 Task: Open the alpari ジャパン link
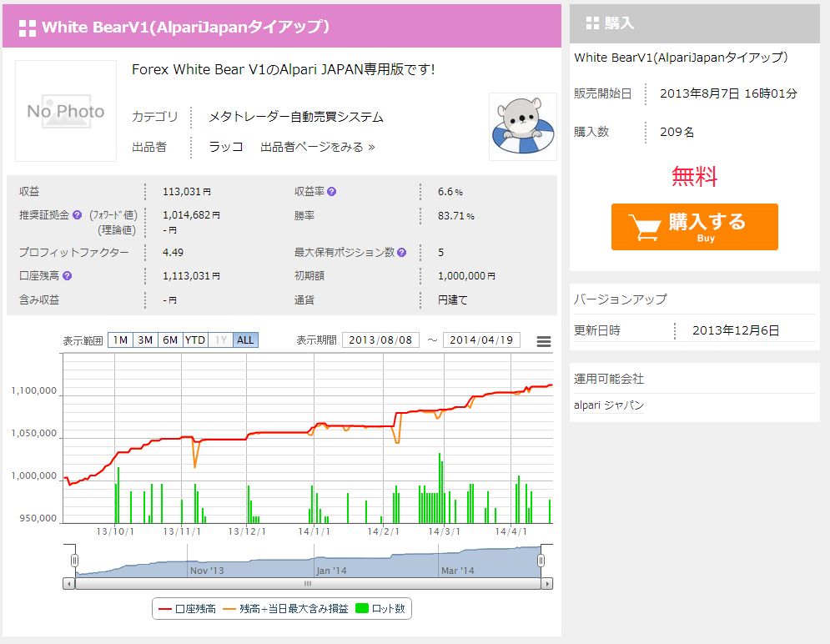pos(609,405)
